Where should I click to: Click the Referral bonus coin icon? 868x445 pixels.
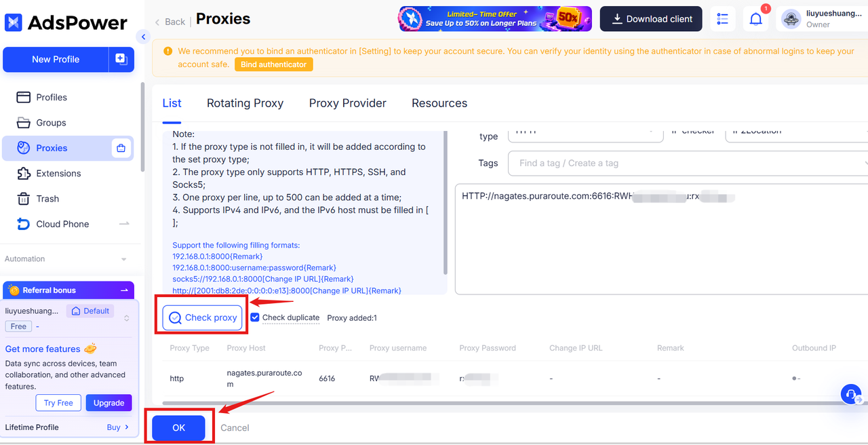point(14,290)
